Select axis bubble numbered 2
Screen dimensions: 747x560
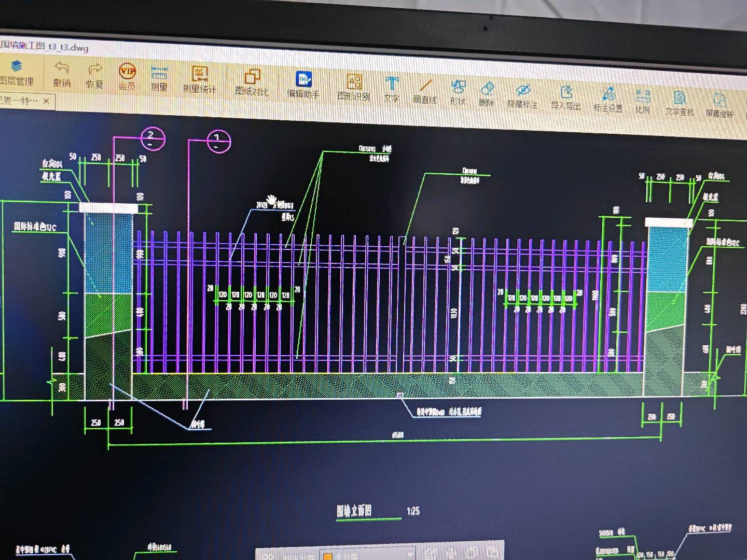[x=153, y=138]
